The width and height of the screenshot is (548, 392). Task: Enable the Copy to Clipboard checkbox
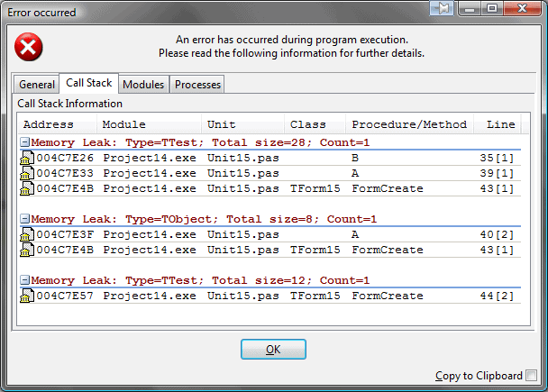pyautogui.click(x=531, y=376)
